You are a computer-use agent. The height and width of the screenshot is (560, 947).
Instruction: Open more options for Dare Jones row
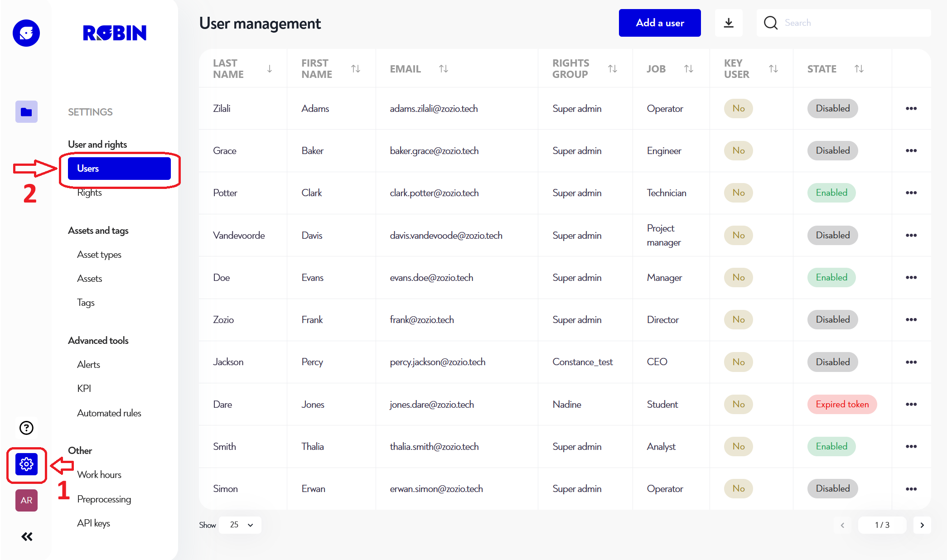coord(911,404)
